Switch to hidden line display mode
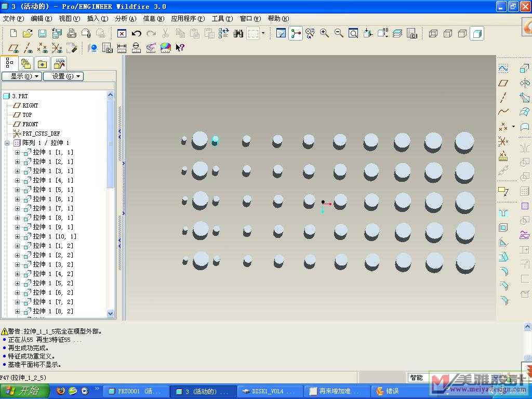This screenshot has width=532, height=399. pyautogui.click(x=448, y=33)
